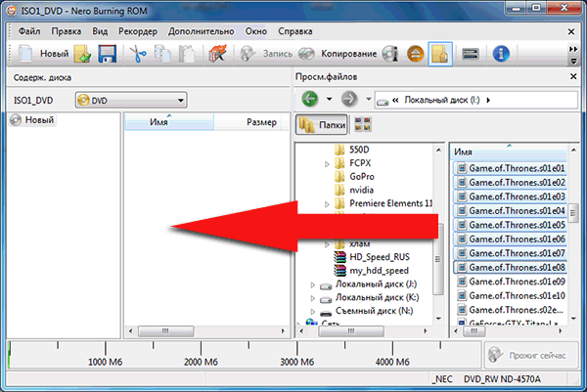Screen dimensions: 587x392
Task: Close the compilation document with menu-bar X
Action: click(571, 32)
